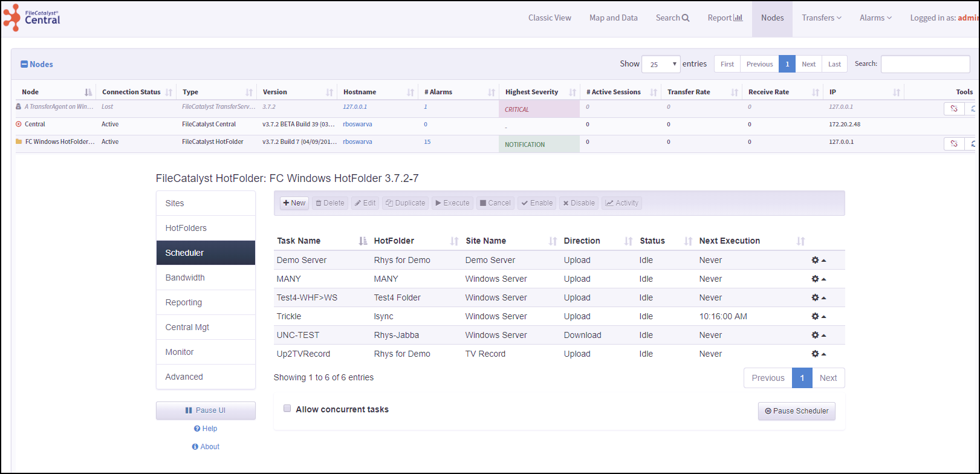The width and height of the screenshot is (980, 474).
Task: Go to Next page of scheduler tasks
Action: click(x=828, y=378)
